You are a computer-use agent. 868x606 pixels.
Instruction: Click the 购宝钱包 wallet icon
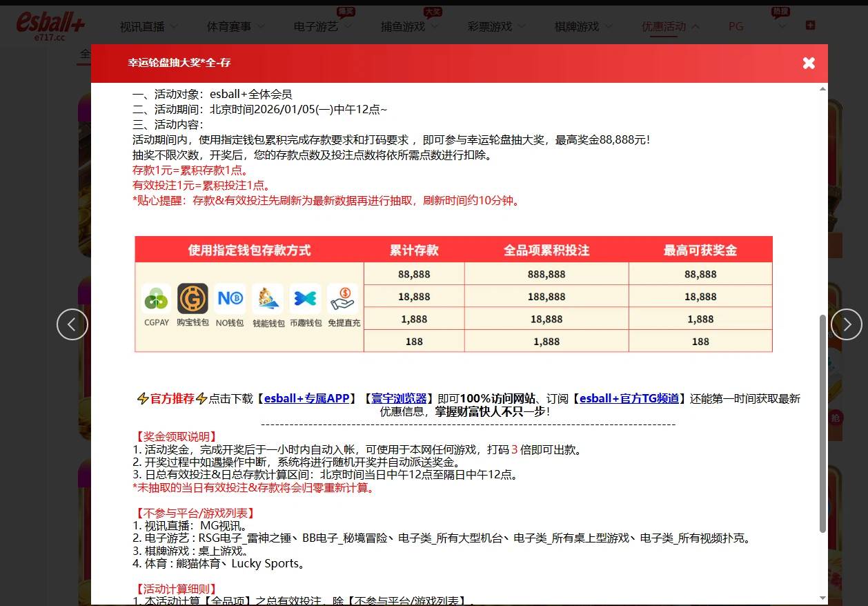[x=193, y=299]
